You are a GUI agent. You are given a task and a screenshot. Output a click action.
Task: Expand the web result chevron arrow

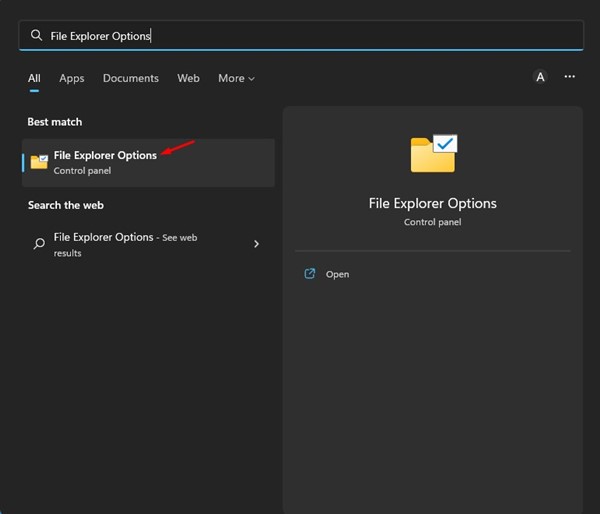click(x=256, y=244)
